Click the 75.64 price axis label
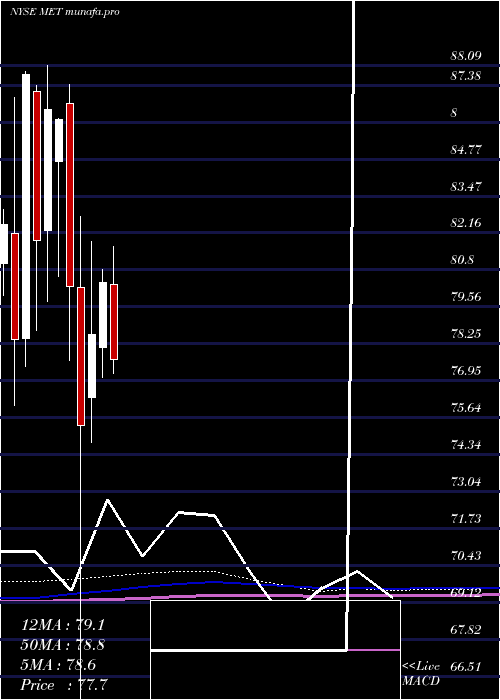Image resolution: width=500 pixels, height=700 pixels. (x=466, y=408)
